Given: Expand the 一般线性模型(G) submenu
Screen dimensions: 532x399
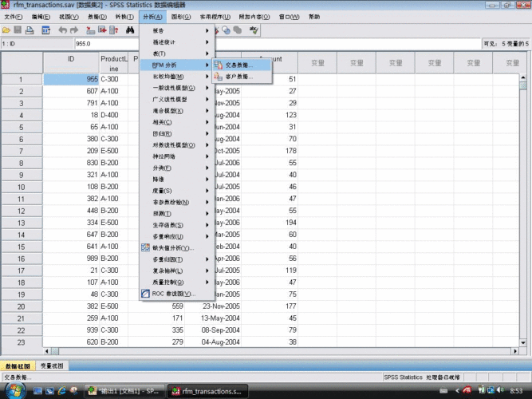Looking at the screenshot, I should [177, 88].
